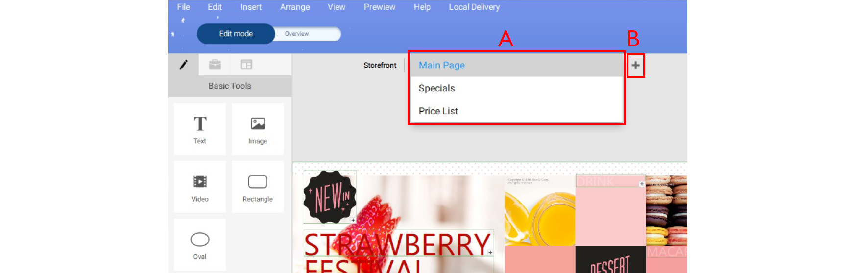This screenshot has height=273, width=868.
Task: Switch to Edit mode
Action: click(x=236, y=34)
